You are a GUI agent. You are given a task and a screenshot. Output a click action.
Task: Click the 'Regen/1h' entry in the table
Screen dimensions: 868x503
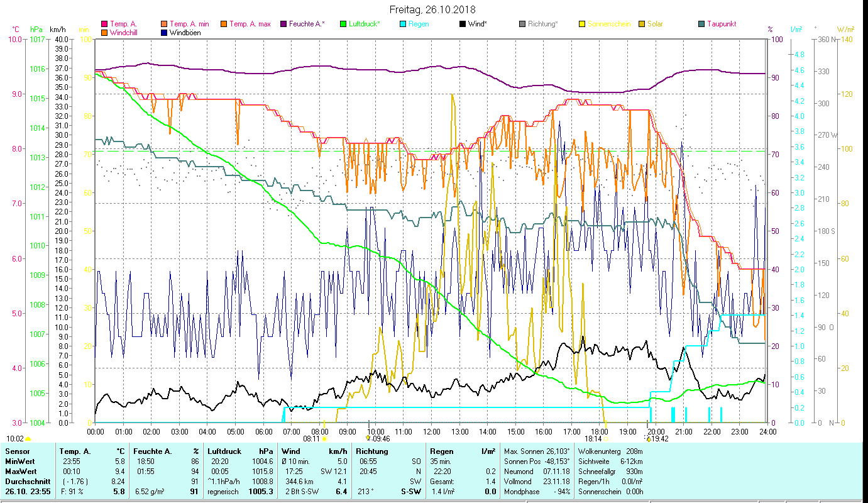pyautogui.click(x=610, y=481)
